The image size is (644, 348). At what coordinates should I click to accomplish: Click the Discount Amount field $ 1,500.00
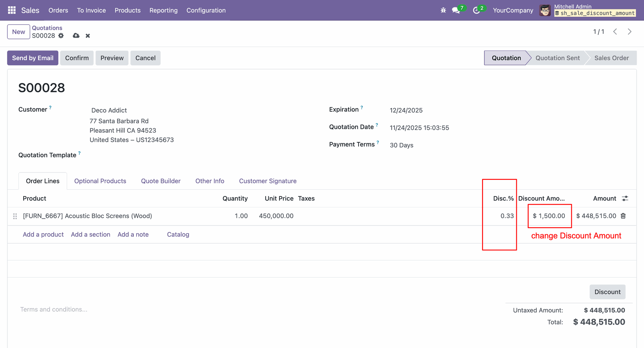(549, 216)
